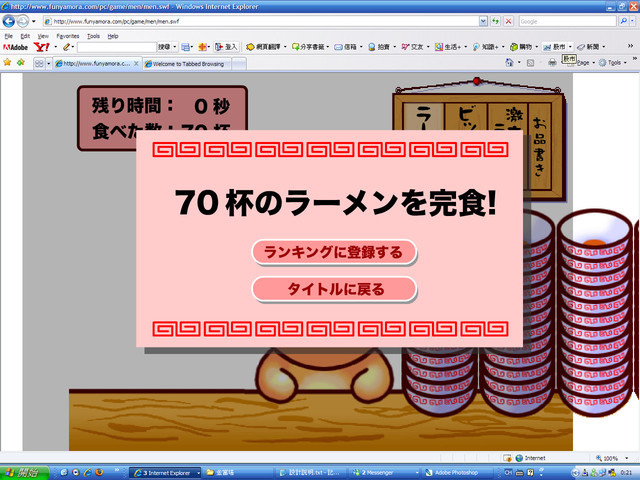Expand the Yahoo toolbar overflow chevron

631,47
